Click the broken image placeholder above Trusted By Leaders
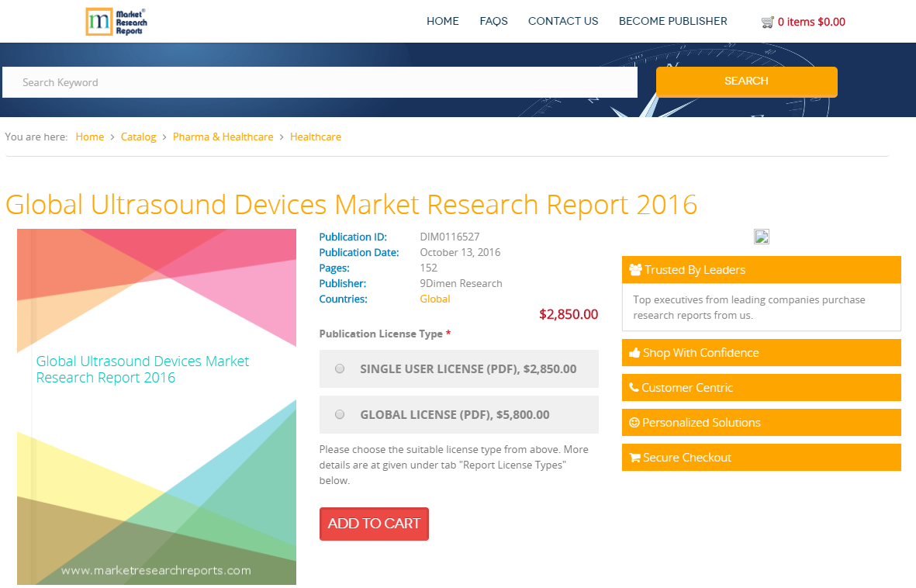 pyautogui.click(x=761, y=236)
